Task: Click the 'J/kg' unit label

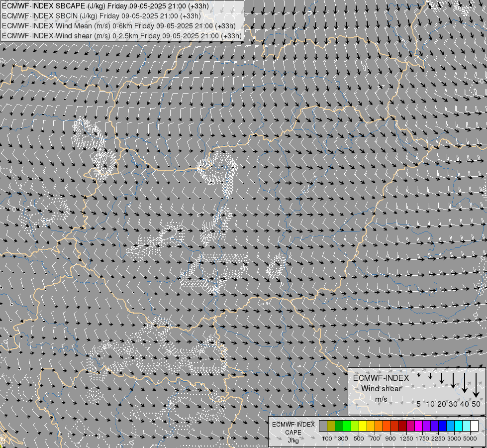Action: point(293,441)
